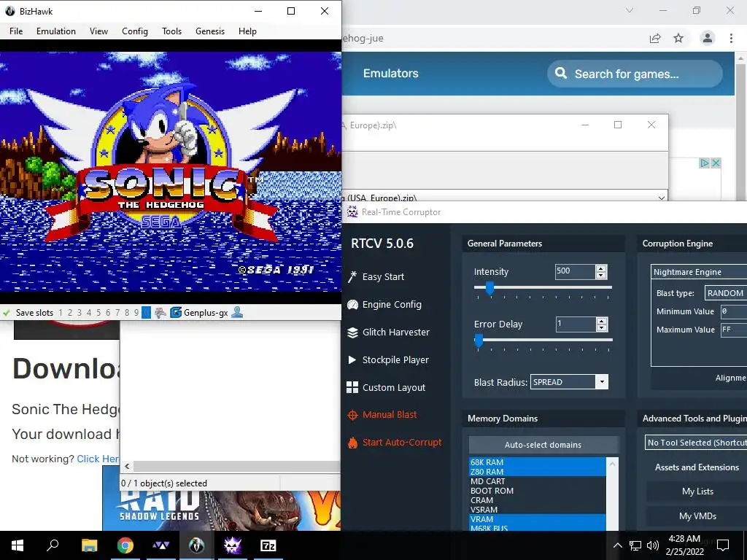Open the Glitch Harvester panel

click(x=389, y=332)
